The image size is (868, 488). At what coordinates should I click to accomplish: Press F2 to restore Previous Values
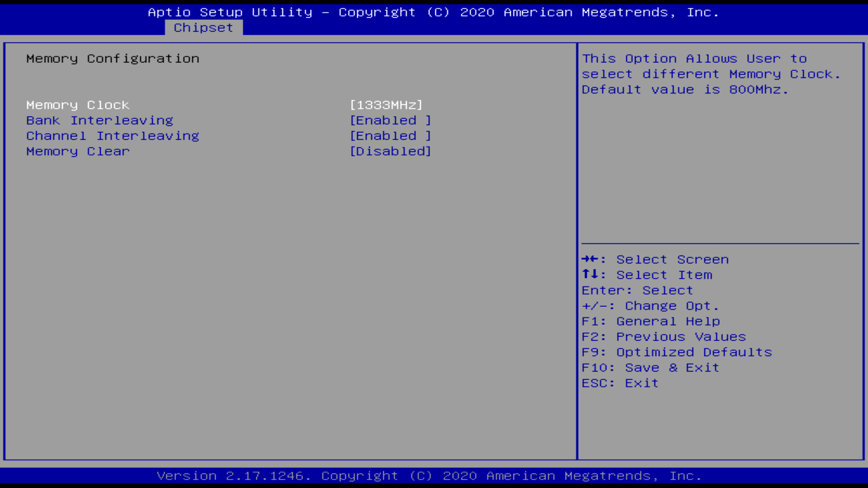pos(665,337)
